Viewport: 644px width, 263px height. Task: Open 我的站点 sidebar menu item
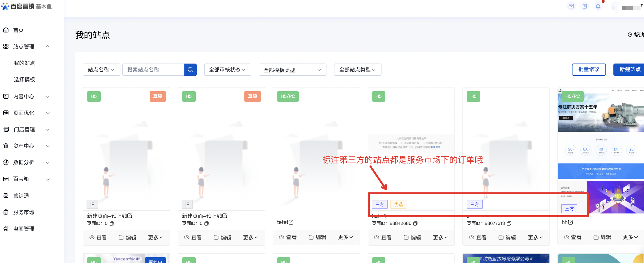coord(24,63)
